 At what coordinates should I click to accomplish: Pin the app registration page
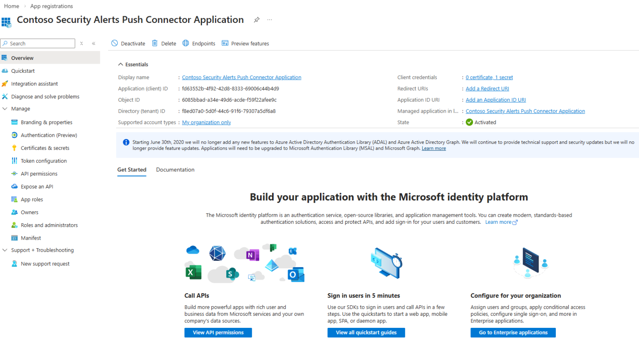tap(257, 20)
